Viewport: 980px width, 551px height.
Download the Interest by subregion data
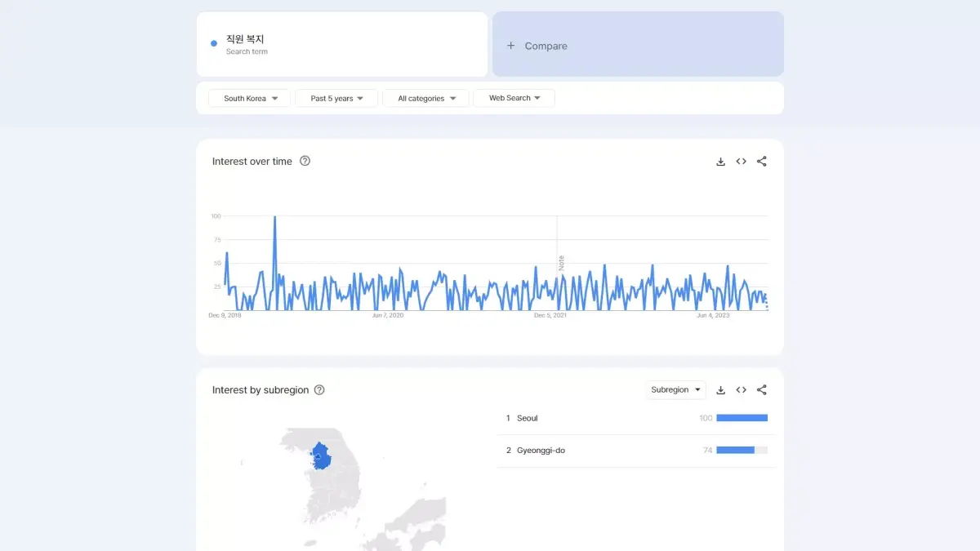(x=720, y=390)
